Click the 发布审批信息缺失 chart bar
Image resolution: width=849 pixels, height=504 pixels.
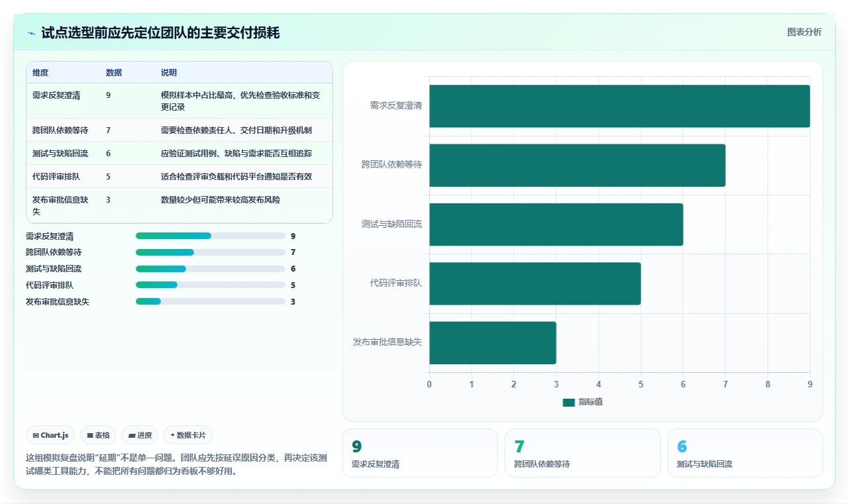pos(492,343)
